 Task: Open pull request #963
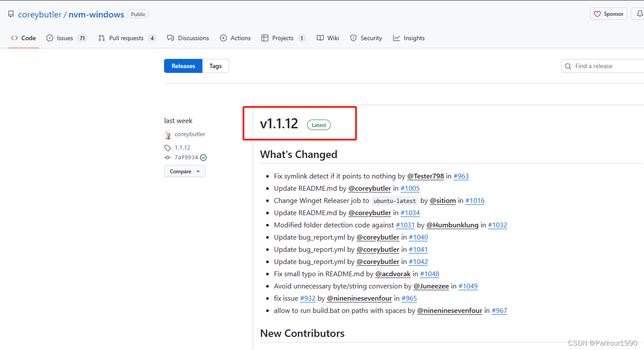(461, 176)
